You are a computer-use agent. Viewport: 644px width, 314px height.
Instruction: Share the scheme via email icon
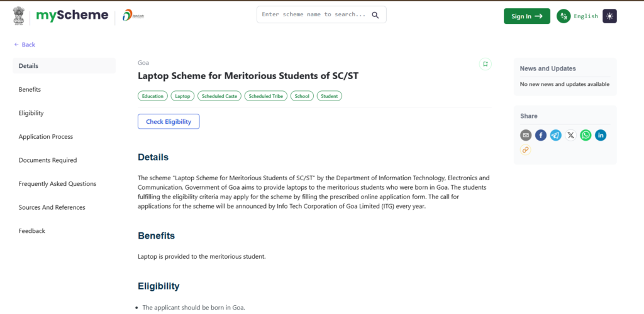(526, 135)
